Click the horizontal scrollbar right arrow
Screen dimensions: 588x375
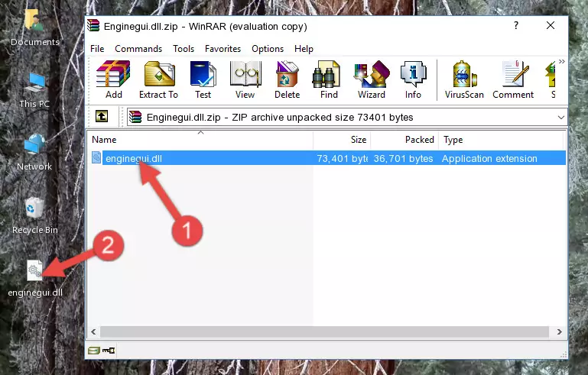click(559, 331)
